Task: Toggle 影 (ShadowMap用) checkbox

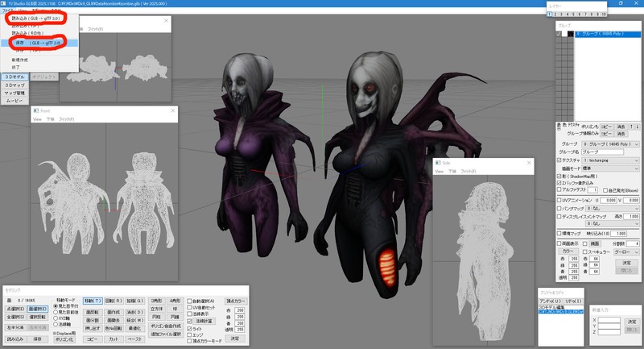Action: pos(559,177)
